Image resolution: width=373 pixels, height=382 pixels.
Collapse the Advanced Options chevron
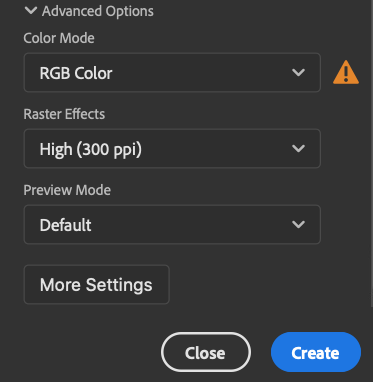pos(31,11)
